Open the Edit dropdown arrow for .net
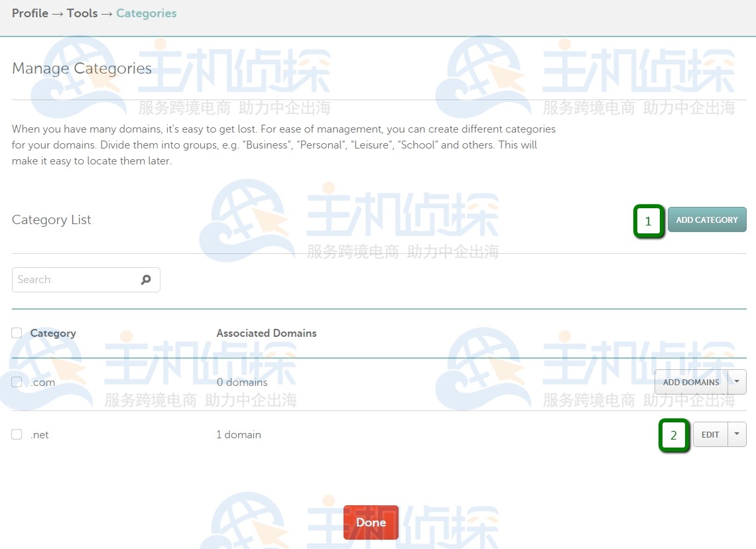This screenshot has width=756, height=549. [x=736, y=434]
